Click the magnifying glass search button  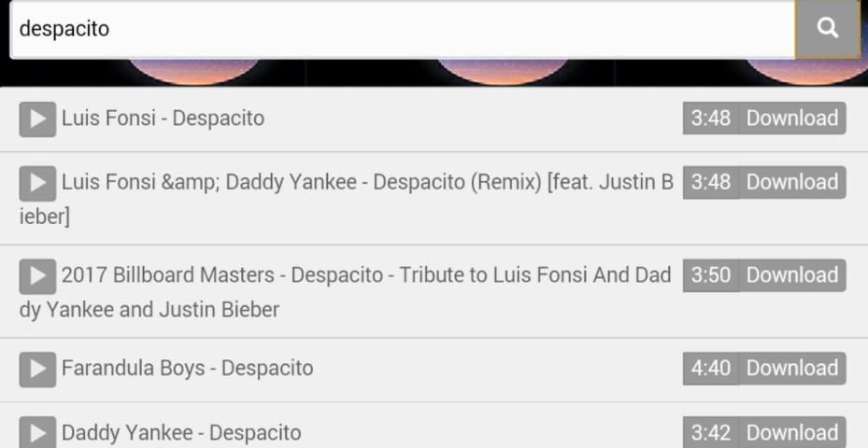click(x=828, y=28)
